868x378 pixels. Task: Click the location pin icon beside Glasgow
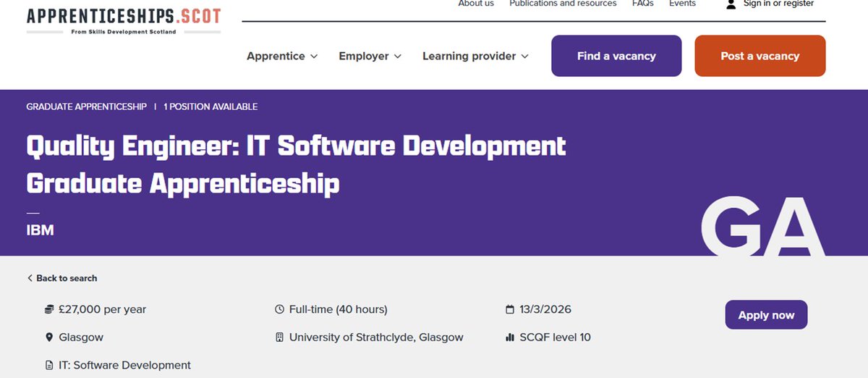49,337
